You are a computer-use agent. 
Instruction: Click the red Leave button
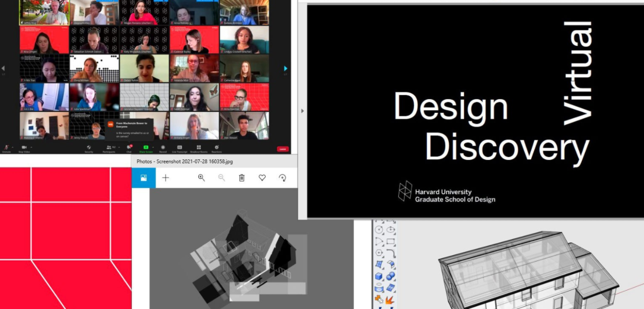[283, 149]
